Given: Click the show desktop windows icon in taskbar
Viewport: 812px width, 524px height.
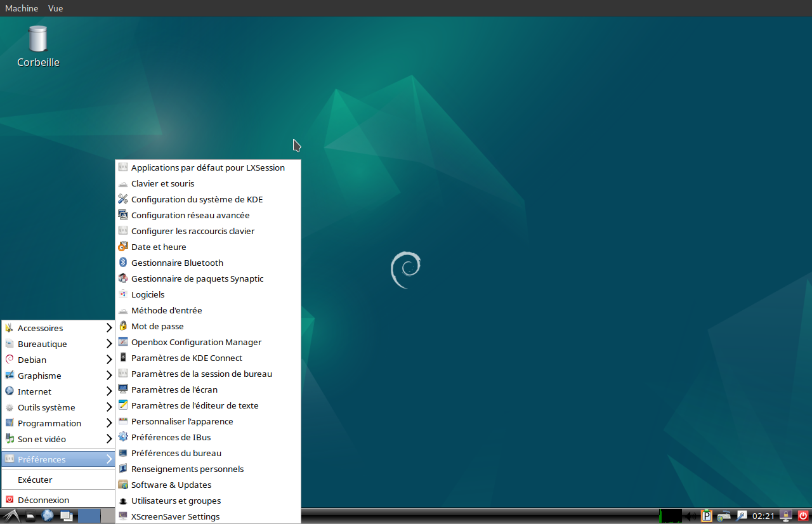Looking at the screenshot, I should pyautogui.click(x=66, y=516).
